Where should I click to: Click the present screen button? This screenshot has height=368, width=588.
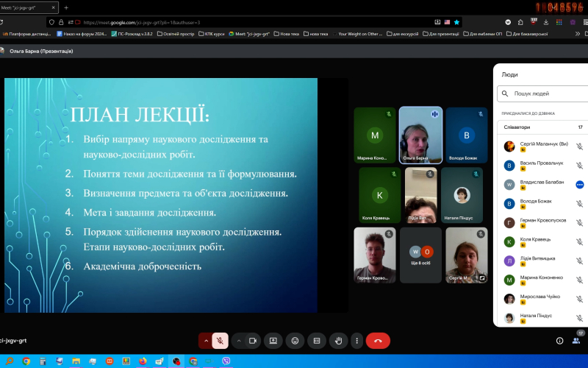pyautogui.click(x=273, y=341)
